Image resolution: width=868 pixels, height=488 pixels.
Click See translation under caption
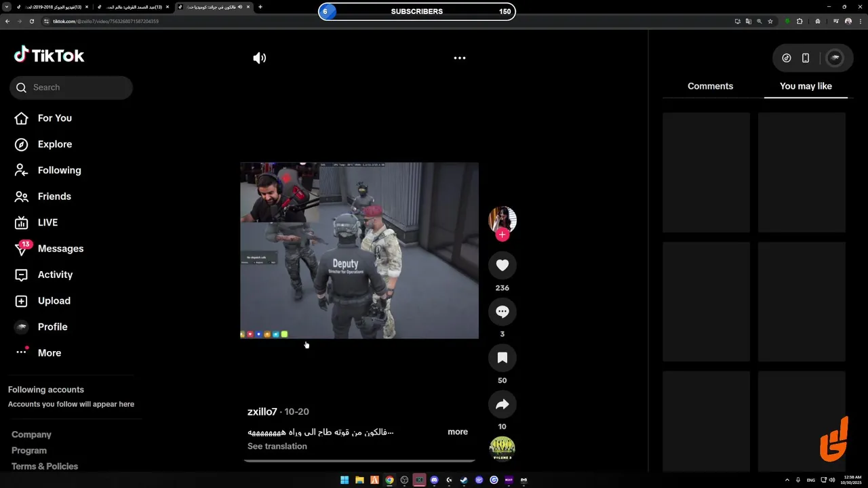[x=277, y=446]
